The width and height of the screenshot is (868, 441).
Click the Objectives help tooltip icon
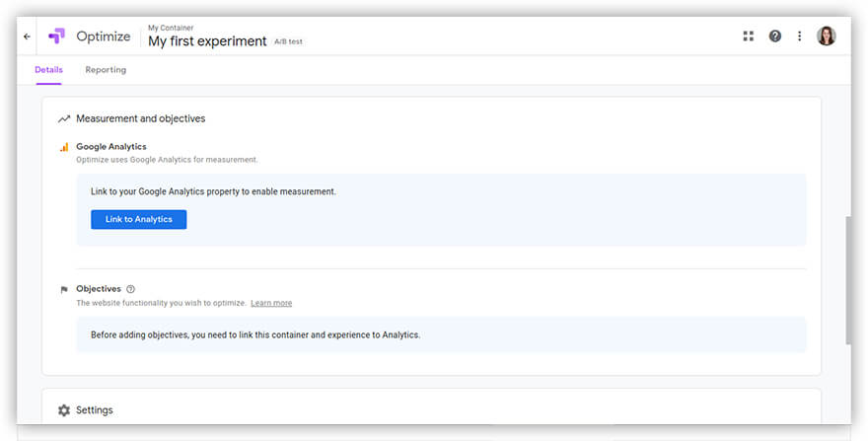coord(130,289)
